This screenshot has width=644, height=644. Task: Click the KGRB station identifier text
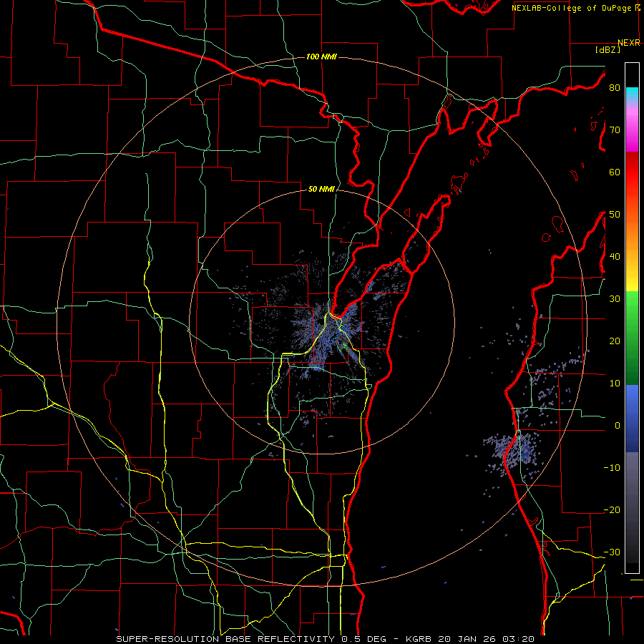[419, 639]
